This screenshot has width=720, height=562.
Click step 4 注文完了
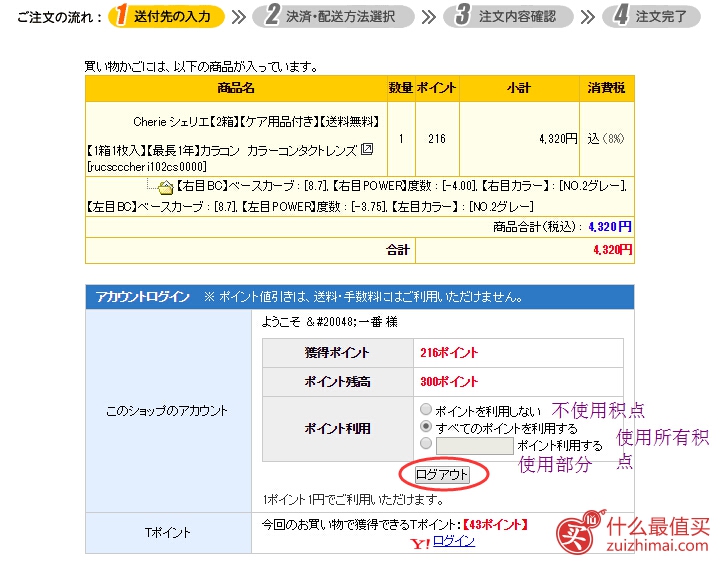point(652,17)
